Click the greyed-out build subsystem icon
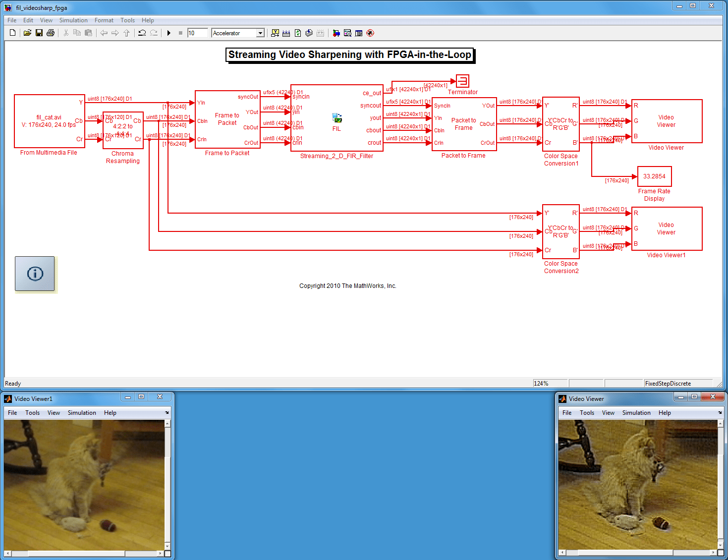This screenshot has height=560, width=728. (x=321, y=33)
